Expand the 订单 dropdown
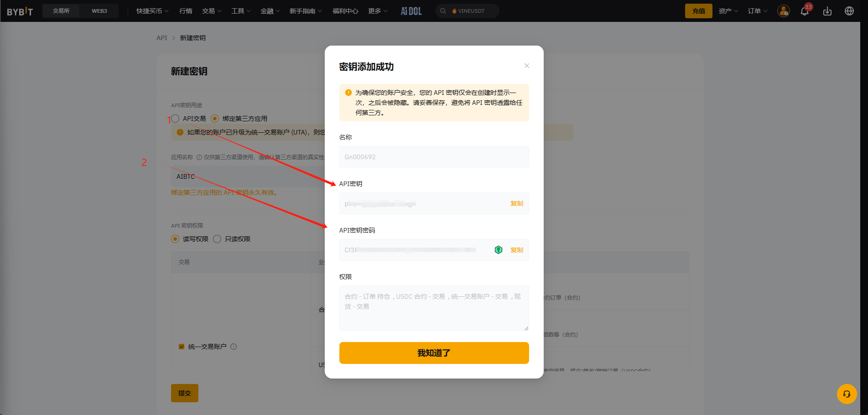The image size is (868, 415). pyautogui.click(x=757, y=11)
